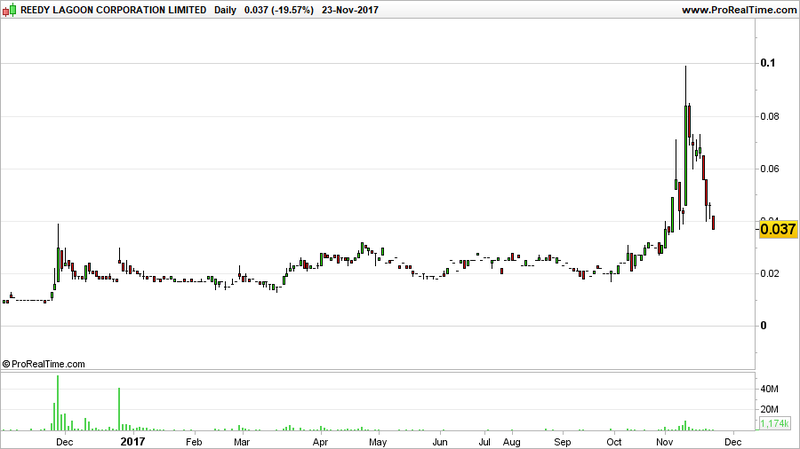Click the 'Oct' month label on time axis
The width and height of the screenshot is (800, 449).
tap(614, 442)
